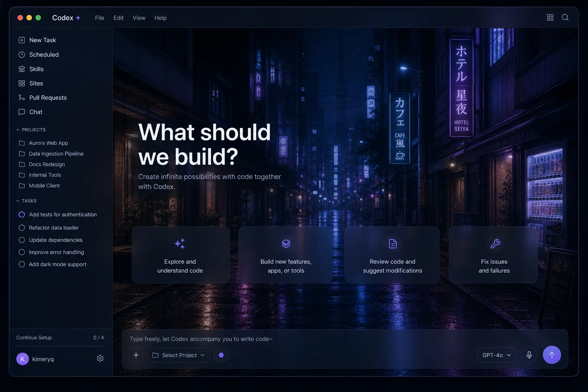The height and width of the screenshot is (392, 588).
Task: Open the File menu
Action: pos(100,18)
